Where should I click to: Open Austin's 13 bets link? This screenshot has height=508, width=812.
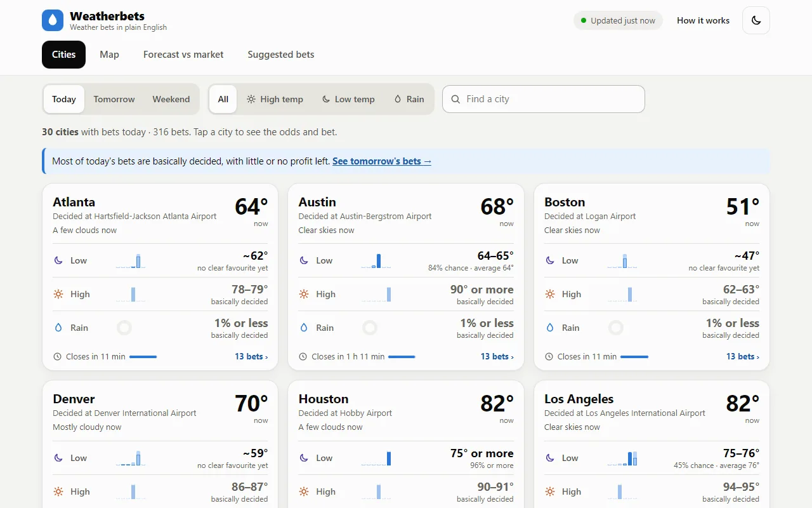(497, 357)
